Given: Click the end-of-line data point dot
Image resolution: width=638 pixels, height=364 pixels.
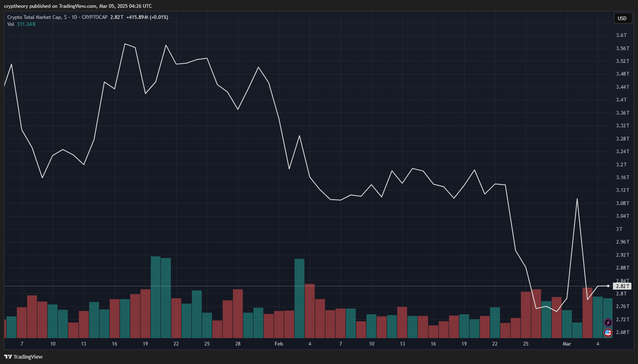Looking at the screenshot, I should [608, 286].
